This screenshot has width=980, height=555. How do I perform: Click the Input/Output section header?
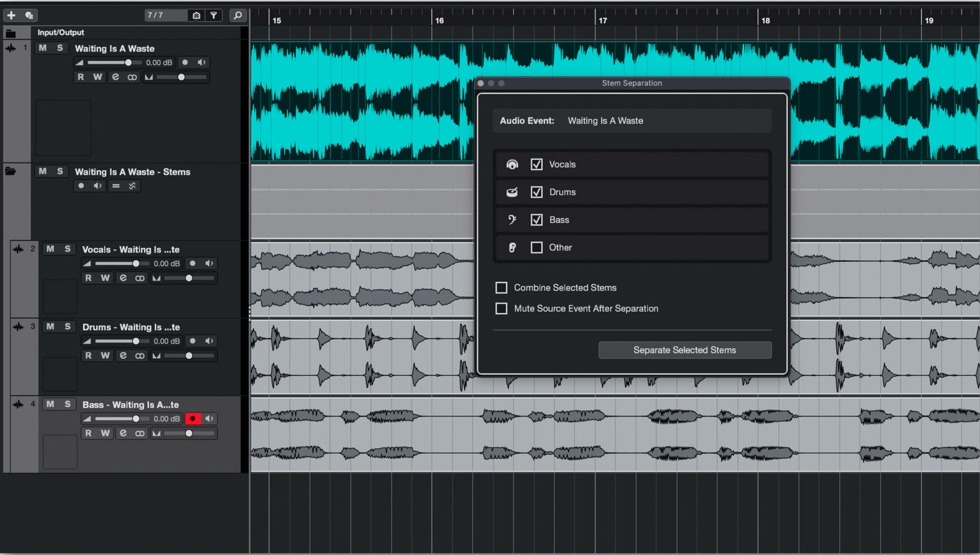[x=60, y=32]
